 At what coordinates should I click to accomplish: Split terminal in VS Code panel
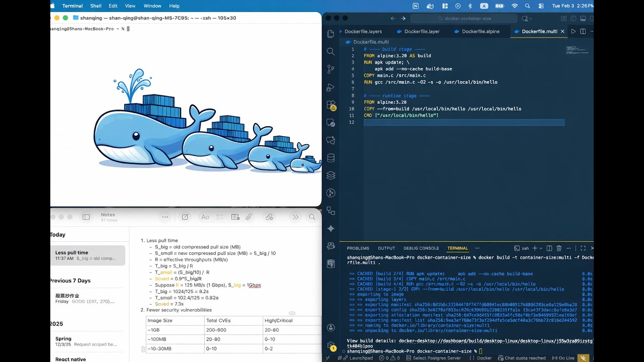[x=549, y=248]
